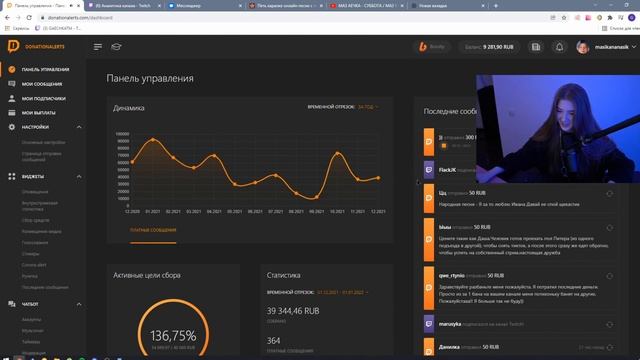
Task: Open Мои выплаты in sidebar
Action: click(x=38, y=113)
